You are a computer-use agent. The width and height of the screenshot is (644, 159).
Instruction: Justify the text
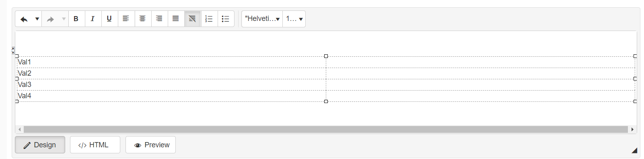pyautogui.click(x=175, y=19)
